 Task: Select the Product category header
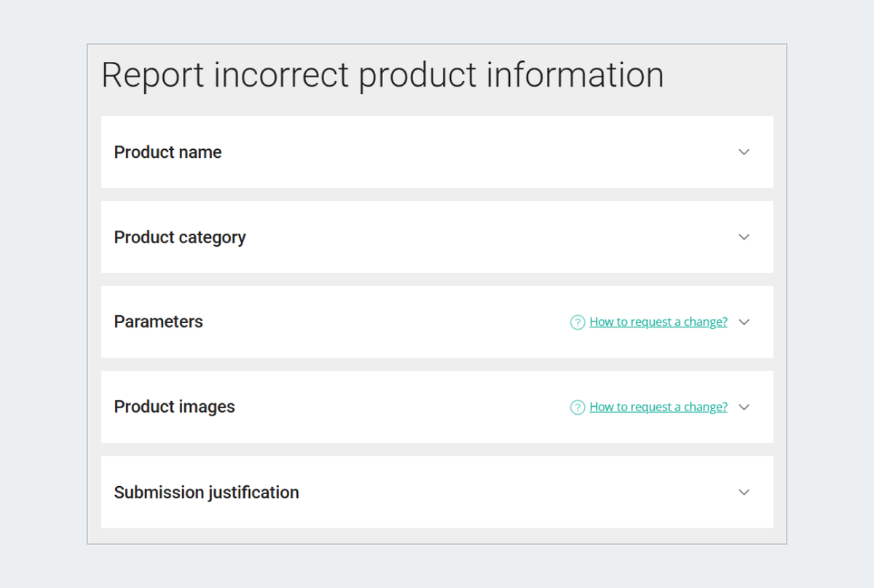coord(180,237)
